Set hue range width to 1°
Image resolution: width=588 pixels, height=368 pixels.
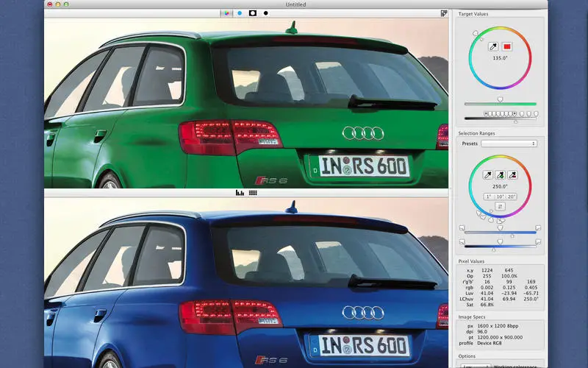(489, 197)
